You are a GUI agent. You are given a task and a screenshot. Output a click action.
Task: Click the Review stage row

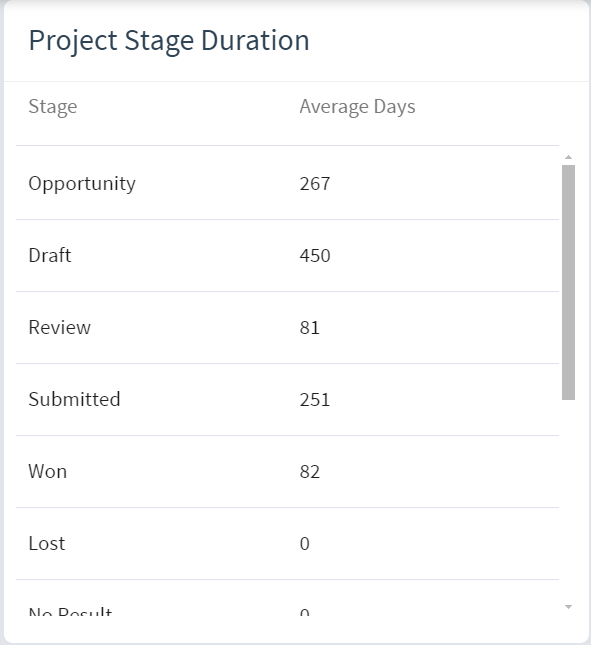coord(287,327)
